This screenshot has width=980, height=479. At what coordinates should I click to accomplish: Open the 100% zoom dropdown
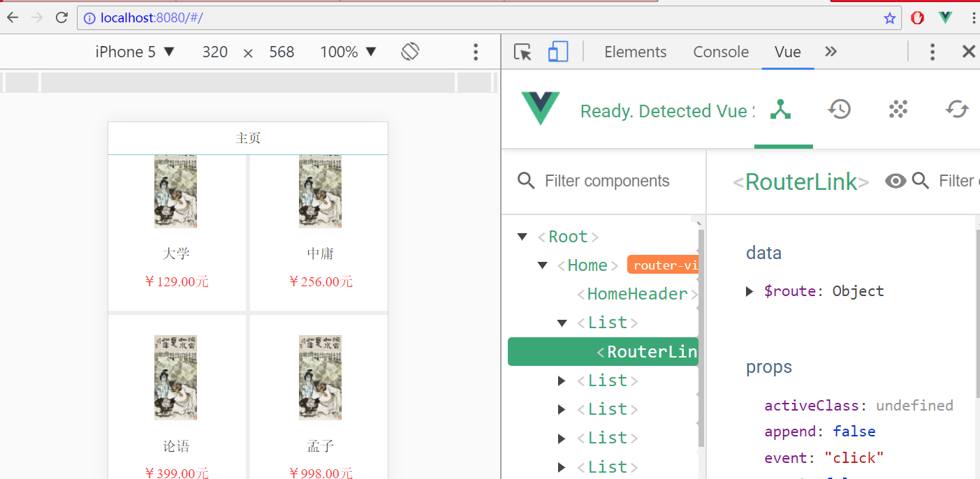(x=348, y=52)
